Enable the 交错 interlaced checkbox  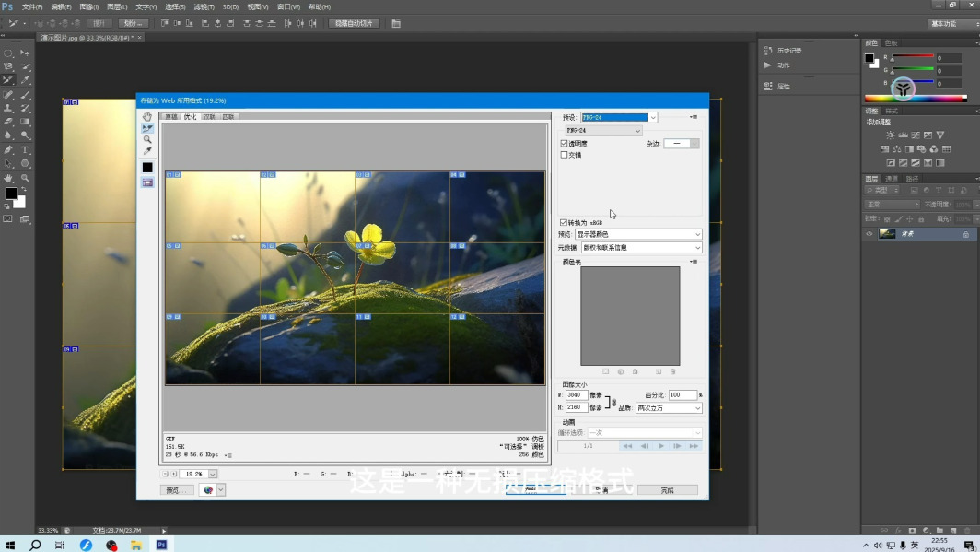[x=564, y=155]
